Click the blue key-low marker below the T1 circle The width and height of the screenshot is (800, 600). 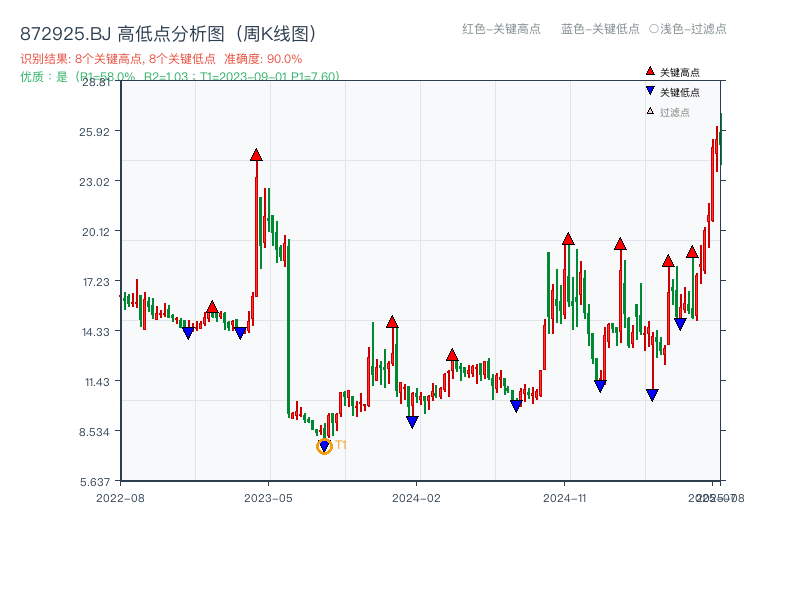(x=324, y=443)
